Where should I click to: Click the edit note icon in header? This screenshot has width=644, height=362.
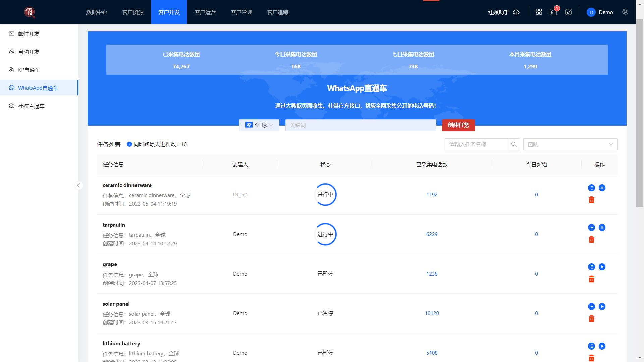pos(569,12)
